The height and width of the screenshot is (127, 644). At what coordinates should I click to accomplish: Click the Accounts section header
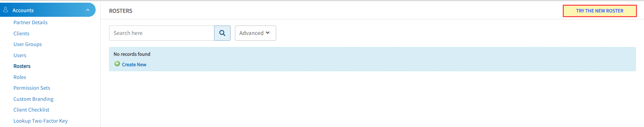tap(48, 10)
